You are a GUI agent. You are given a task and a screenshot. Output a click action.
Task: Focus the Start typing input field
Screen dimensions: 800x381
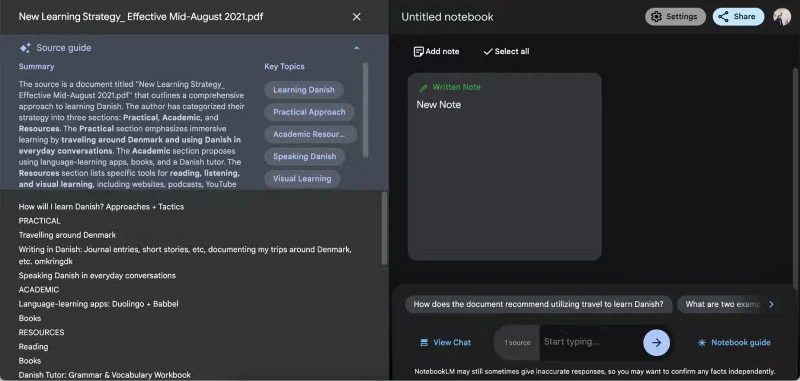(x=591, y=342)
